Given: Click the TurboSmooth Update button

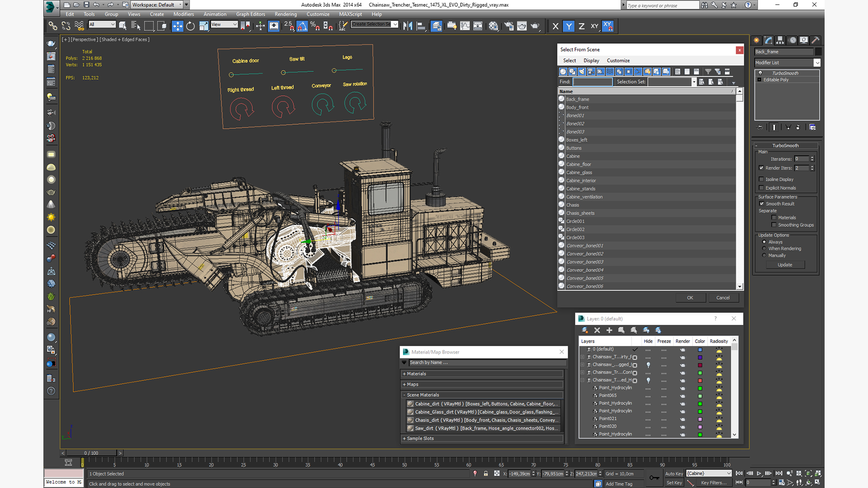Looking at the screenshot, I should pos(785,265).
